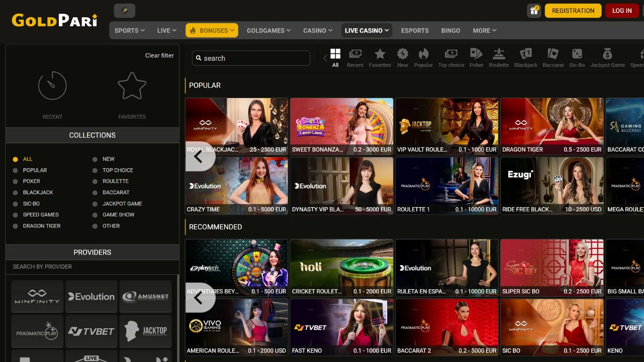Select the GAME SHOW collection radio option
The width and height of the screenshot is (644, 362).
pyautogui.click(x=95, y=215)
